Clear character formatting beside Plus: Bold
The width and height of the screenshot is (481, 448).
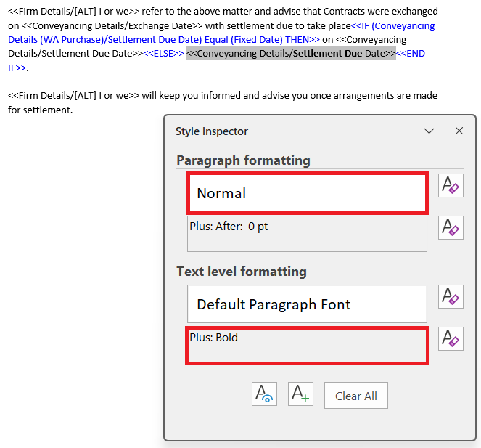pos(451,338)
